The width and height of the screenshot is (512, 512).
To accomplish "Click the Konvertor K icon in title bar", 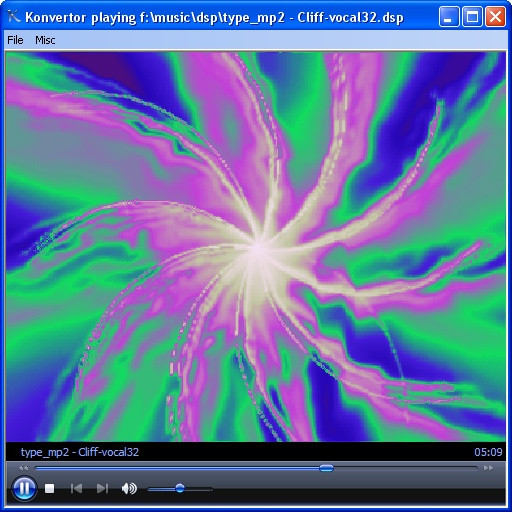I will (x=14, y=16).
